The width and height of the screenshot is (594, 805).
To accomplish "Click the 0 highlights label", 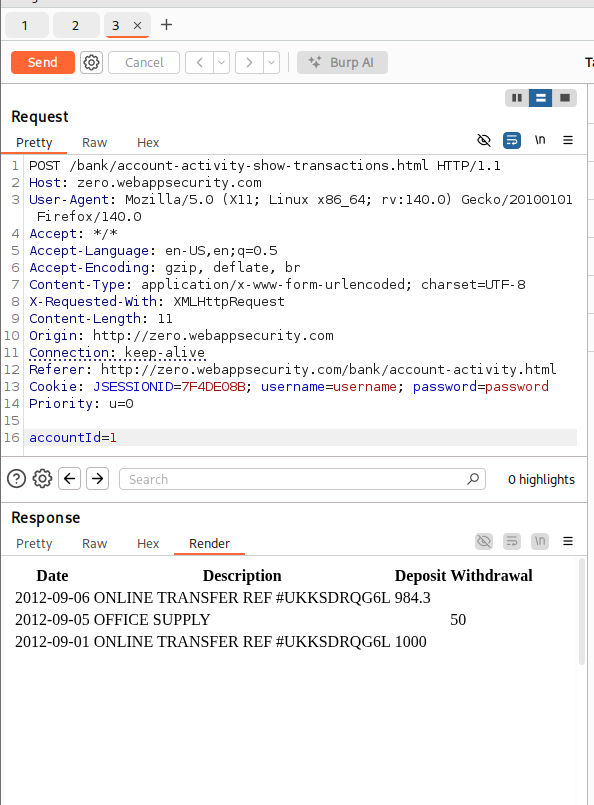I will [x=542, y=479].
